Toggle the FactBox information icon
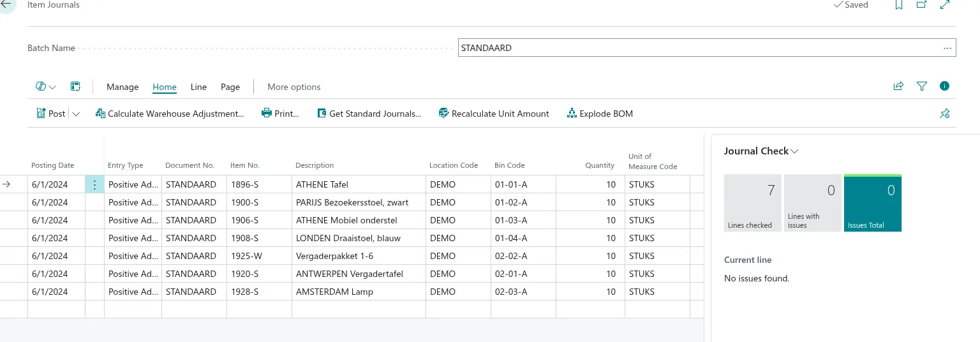Viewport: 980px width, 342px height. coord(945,86)
